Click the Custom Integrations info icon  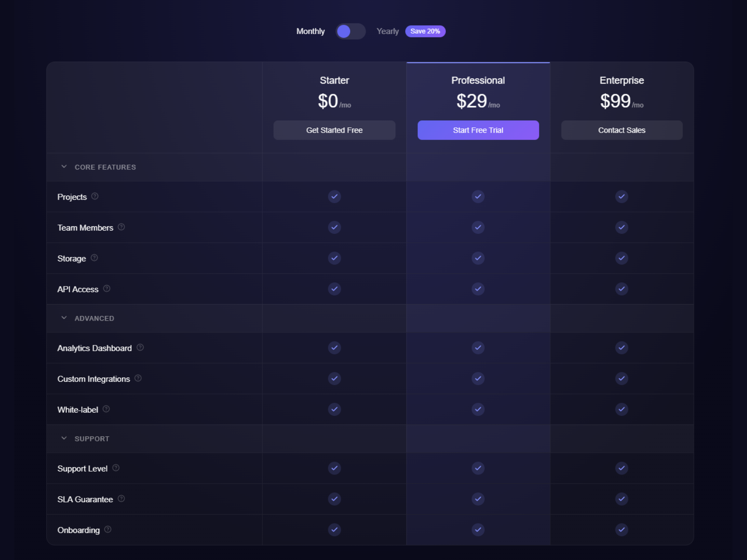tap(138, 378)
